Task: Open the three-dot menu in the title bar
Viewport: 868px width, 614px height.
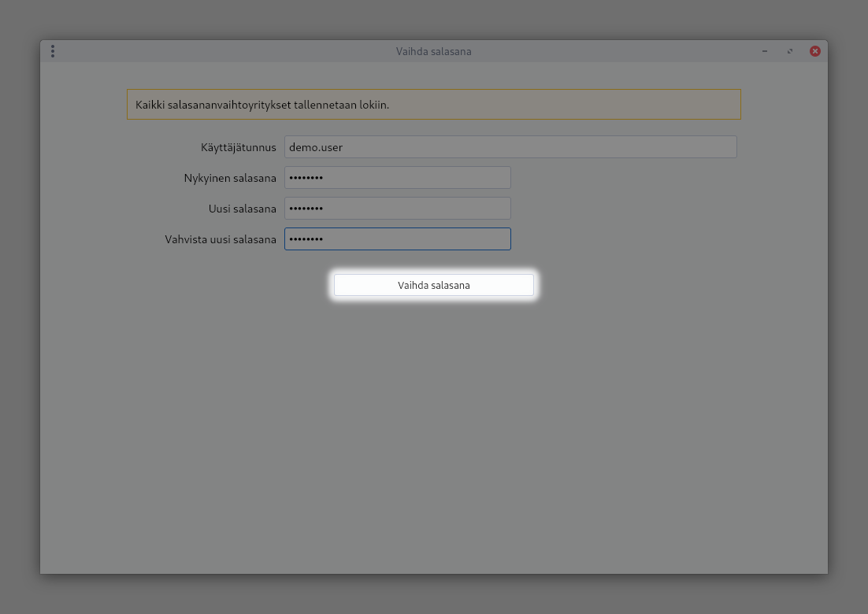Action: pos(53,51)
